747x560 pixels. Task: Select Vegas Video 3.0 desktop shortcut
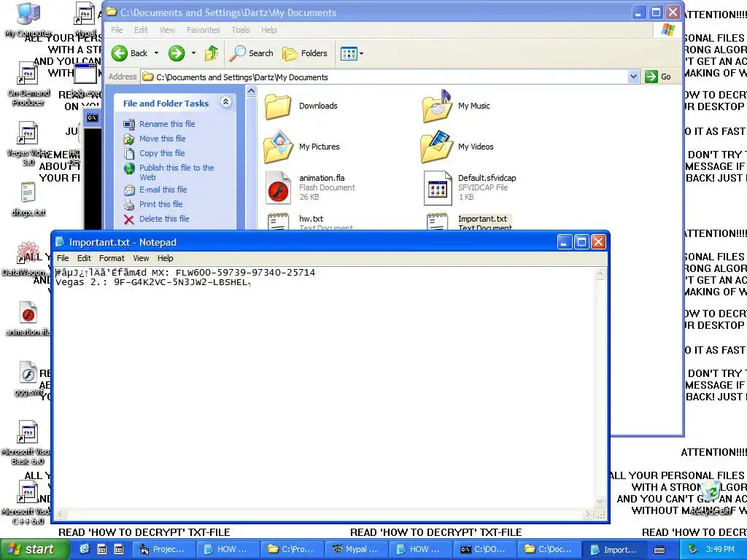coord(28,144)
